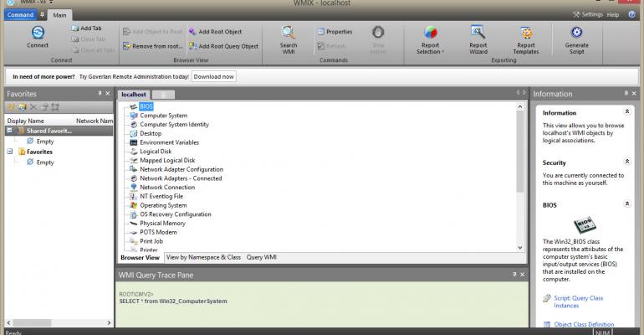Pin the WMI Query Trace Pane
Viewport: 644px width, 335px height.
pyautogui.click(x=514, y=274)
